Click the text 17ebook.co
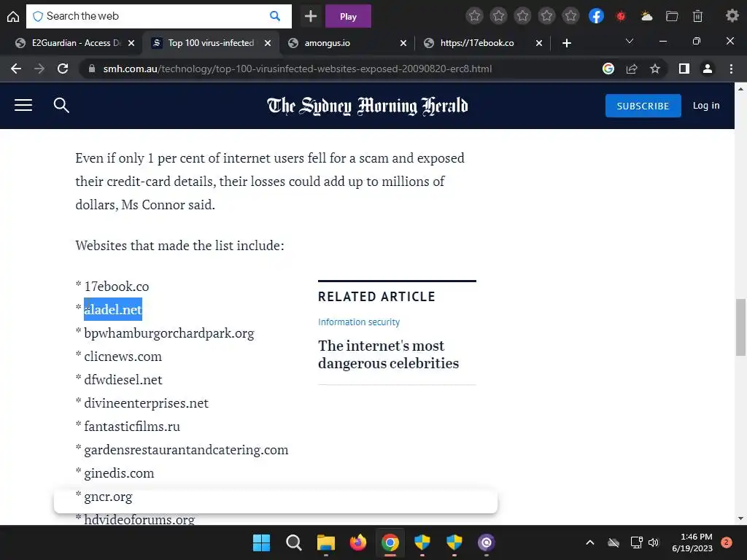The image size is (747, 560). (116, 286)
